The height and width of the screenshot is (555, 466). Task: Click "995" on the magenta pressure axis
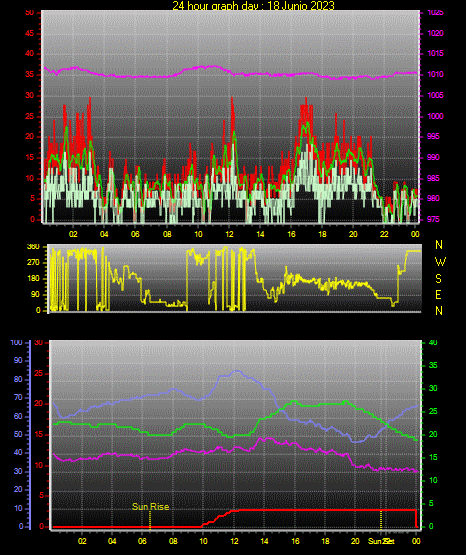(x=433, y=136)
